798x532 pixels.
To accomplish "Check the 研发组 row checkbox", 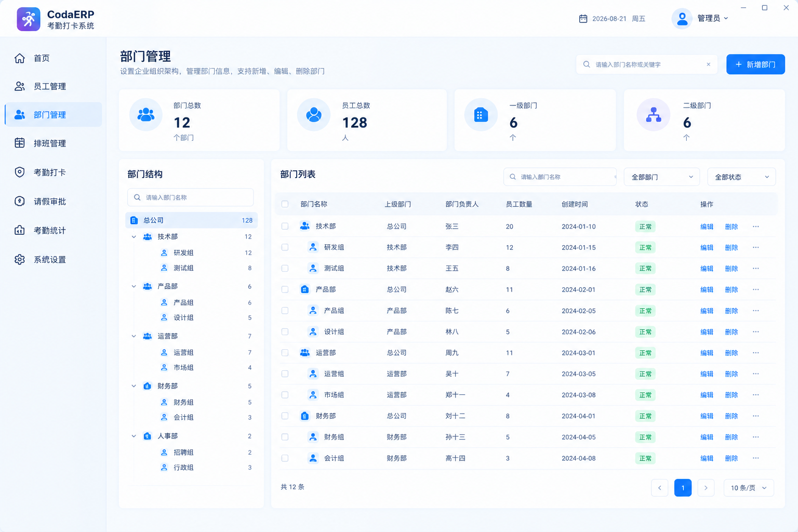I will click(x=285, y=247).
